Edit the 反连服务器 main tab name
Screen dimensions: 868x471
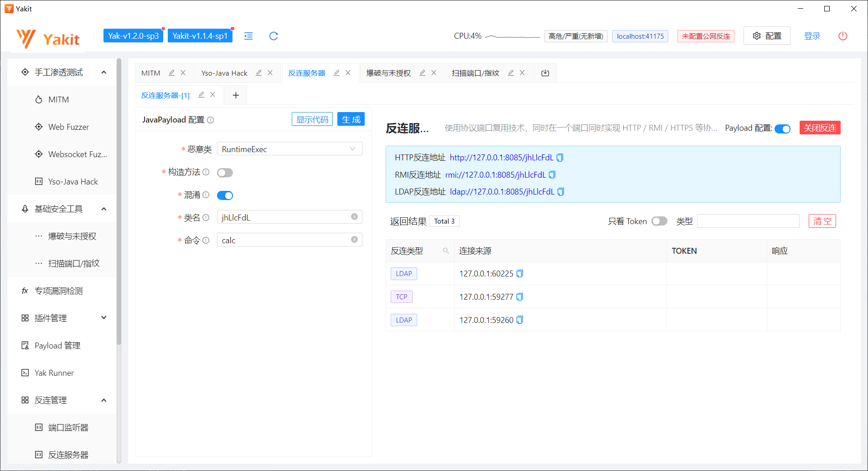click(336, 73)
